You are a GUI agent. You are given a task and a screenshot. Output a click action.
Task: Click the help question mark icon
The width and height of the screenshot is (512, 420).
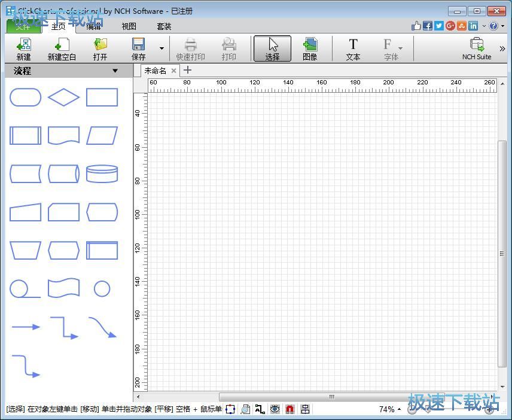pyautogui.click(x=493, y=26)
